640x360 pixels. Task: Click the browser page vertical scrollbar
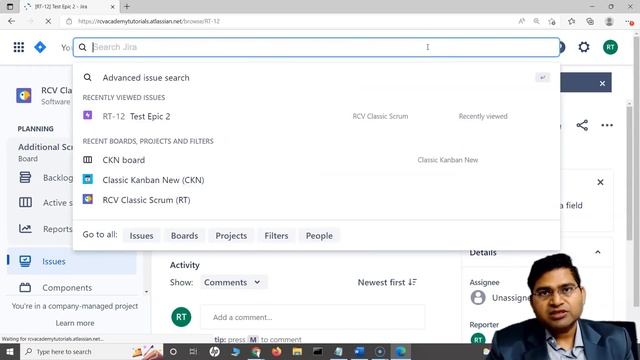point(636,171)
